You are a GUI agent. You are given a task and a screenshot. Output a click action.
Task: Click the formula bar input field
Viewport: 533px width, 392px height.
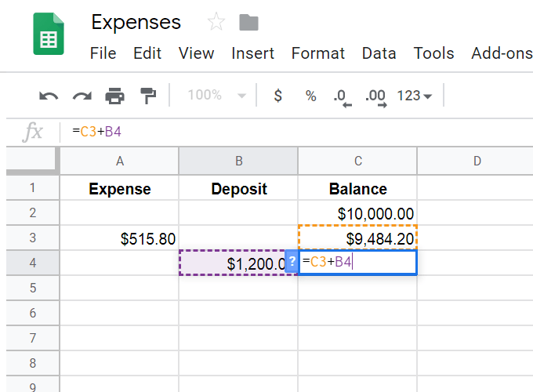(x=298, y=132)
